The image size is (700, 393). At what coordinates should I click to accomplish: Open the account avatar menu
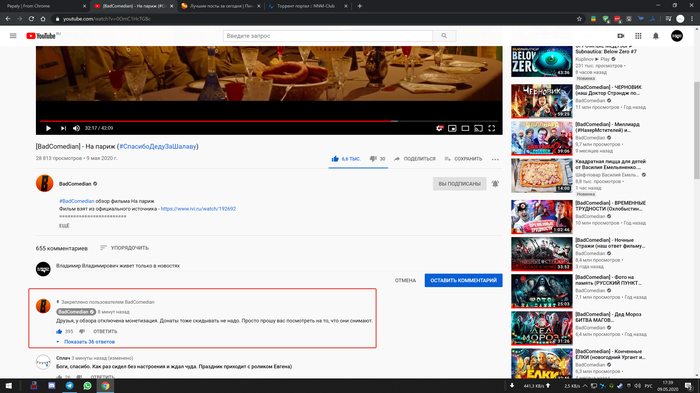tap(677, 36)
